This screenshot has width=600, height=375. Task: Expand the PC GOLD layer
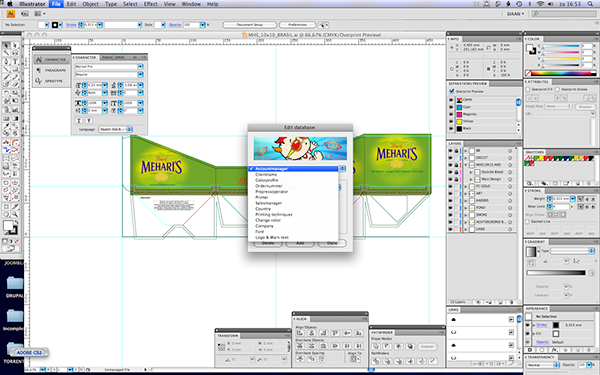466,186
